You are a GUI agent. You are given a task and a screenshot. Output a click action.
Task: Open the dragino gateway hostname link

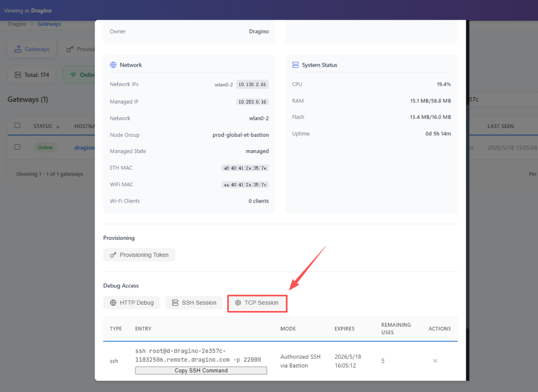[84, 148]
